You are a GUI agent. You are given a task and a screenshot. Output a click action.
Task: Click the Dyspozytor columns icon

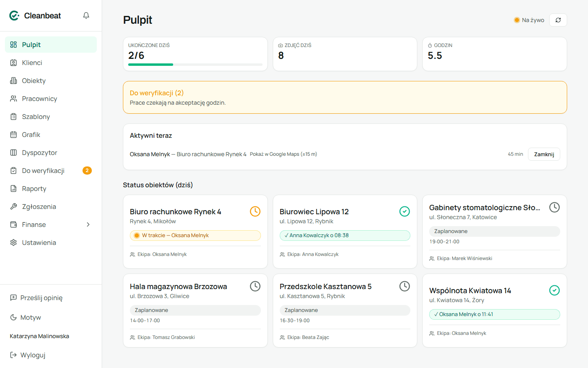click(x=13, y=153)
